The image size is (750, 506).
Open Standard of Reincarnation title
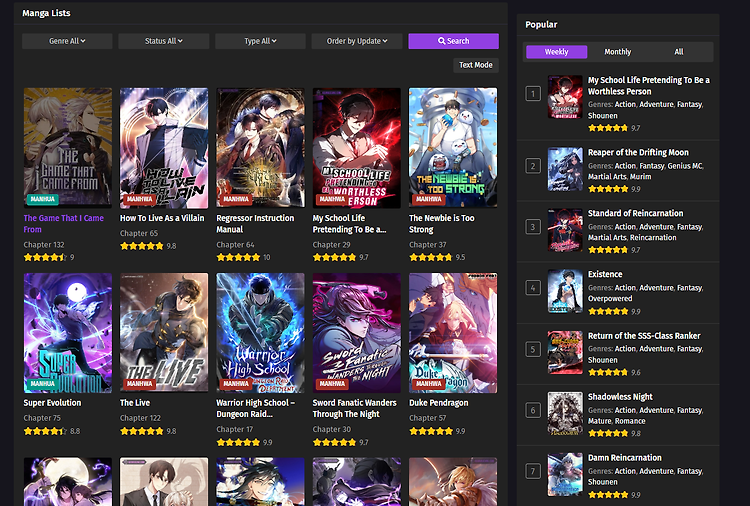click(x=635, y=213)
